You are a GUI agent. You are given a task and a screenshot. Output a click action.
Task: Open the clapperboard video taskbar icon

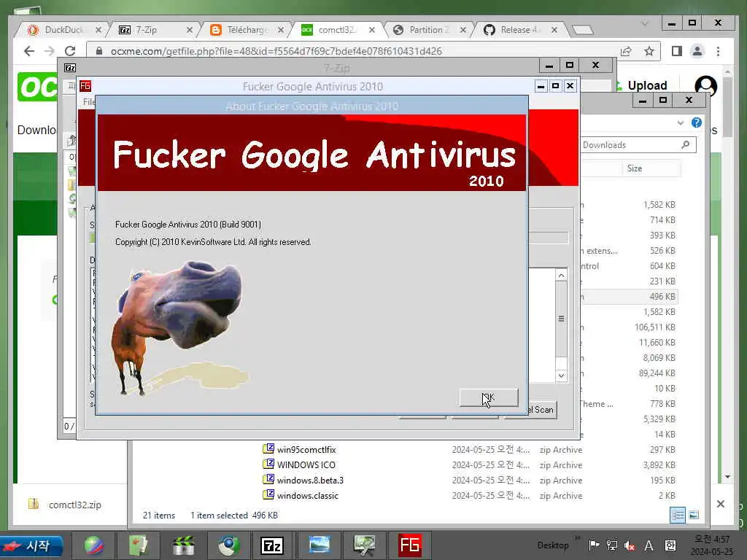(x=183, y=545)
